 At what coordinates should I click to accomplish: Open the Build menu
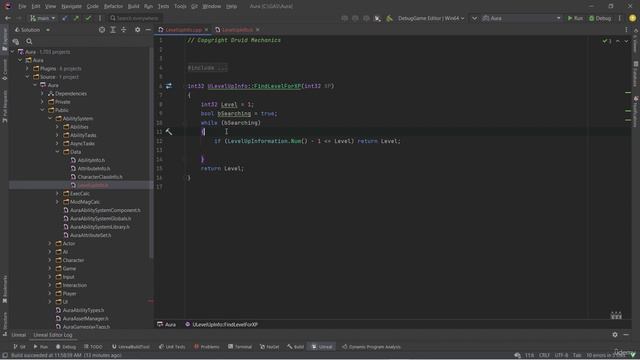[x=133, y=6]
